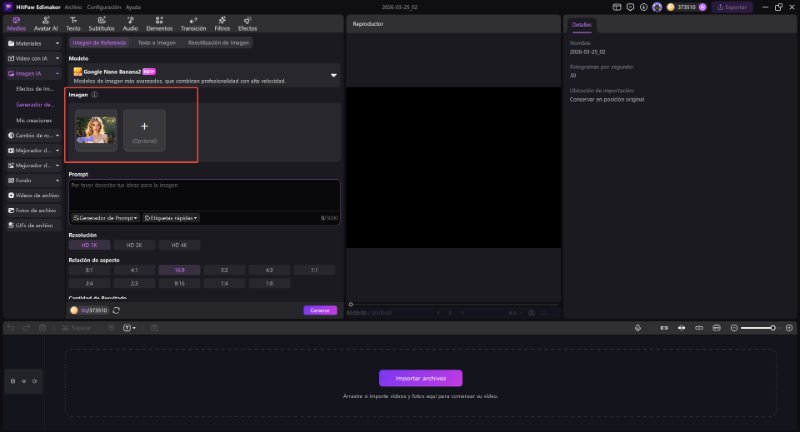This screenshot has width=800, height=432.
Task: Open the Transición effects icon
Action: click(x=192, y=24)
